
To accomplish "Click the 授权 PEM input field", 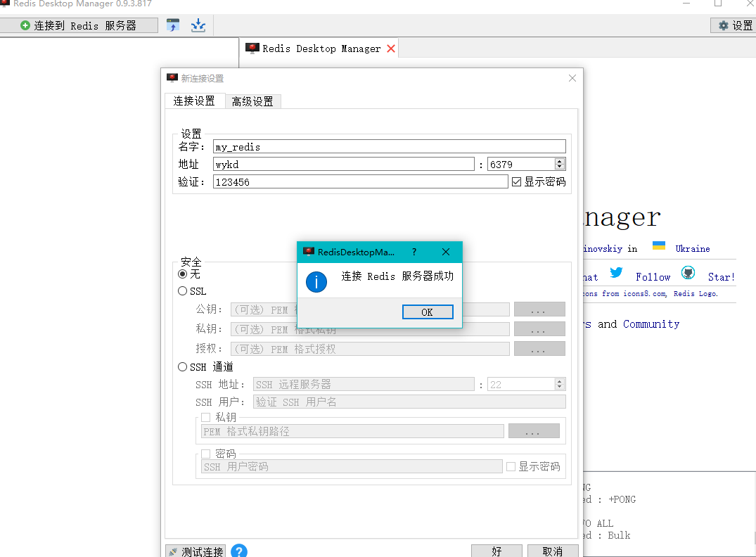I will click(370, 349).
